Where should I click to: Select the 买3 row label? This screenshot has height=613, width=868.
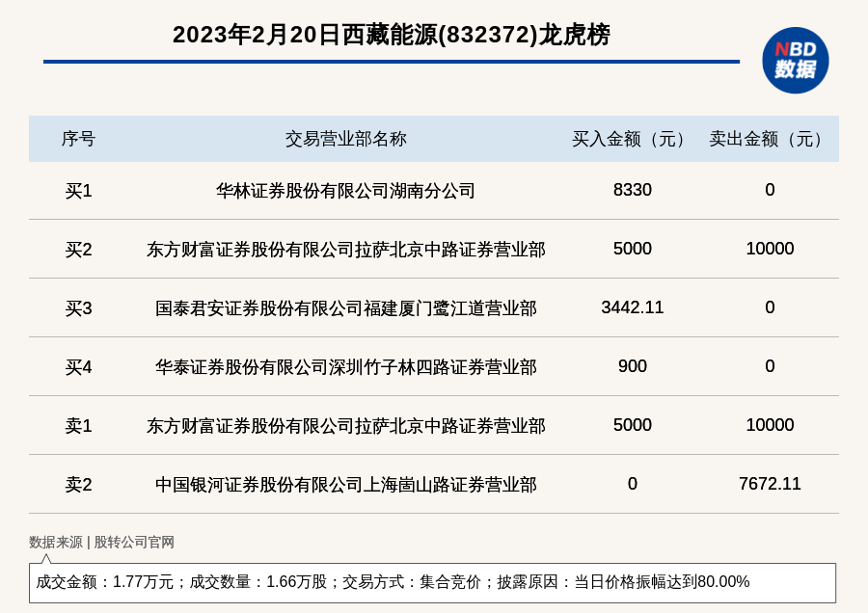(78, 308)
